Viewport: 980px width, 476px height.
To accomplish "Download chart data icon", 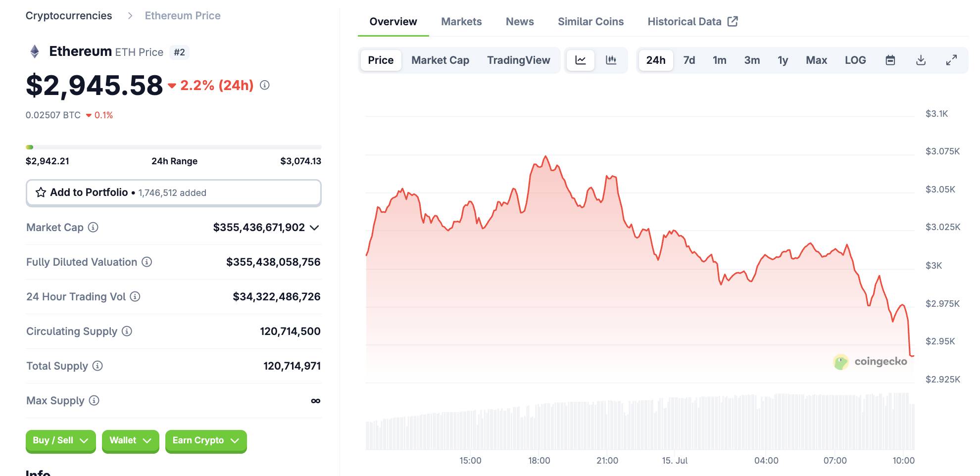I will [x=921, y=60].
